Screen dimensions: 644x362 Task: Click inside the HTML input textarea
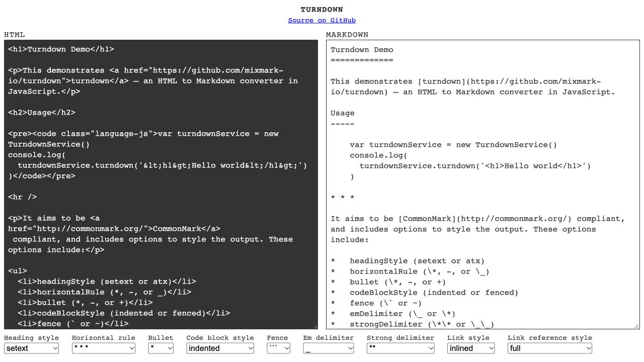click(x=161, y=185)
